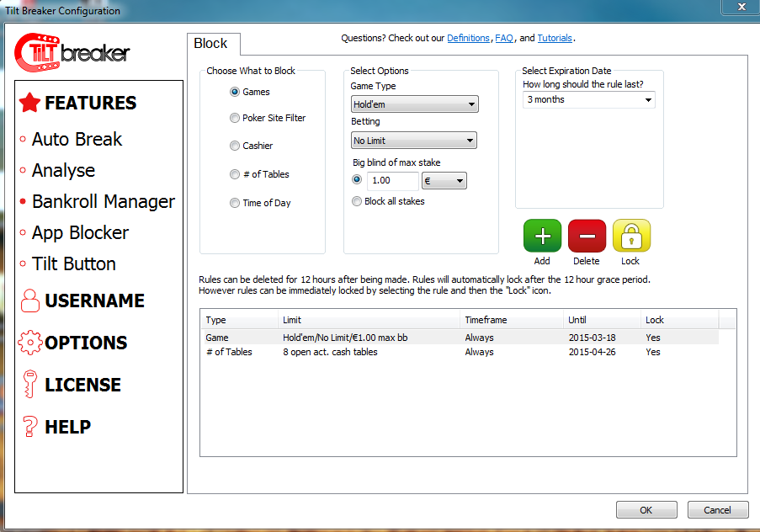The image size is (760, 532).
Task: Open the HELP section
Action: click(68, 427)
